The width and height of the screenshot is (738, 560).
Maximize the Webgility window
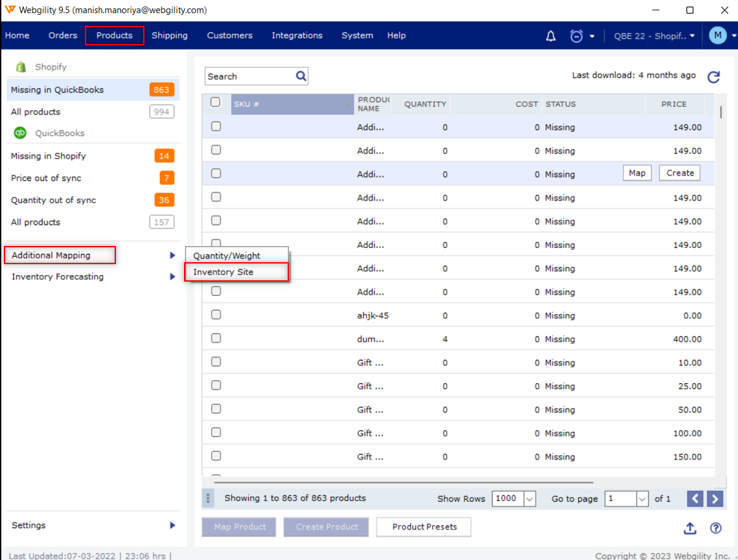pos(689,10)
